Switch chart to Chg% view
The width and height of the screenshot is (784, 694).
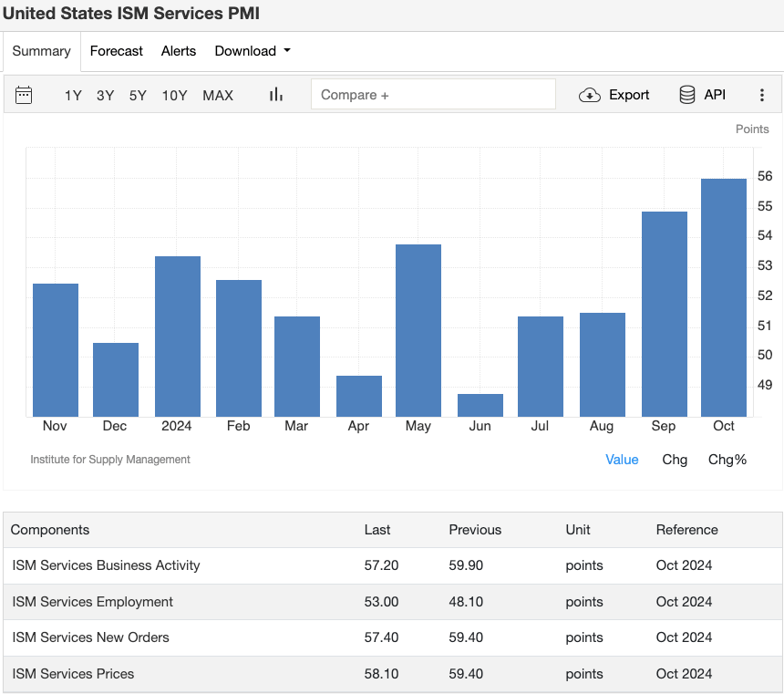pos(727,460)
